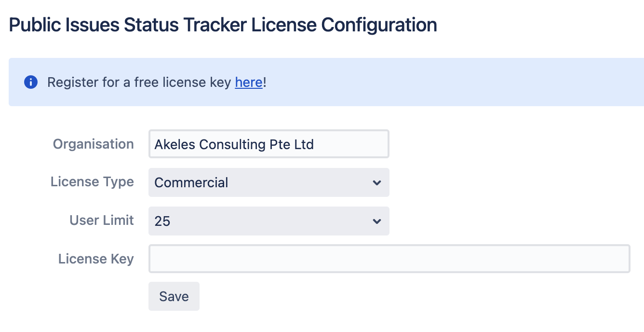Open the License Type dropdown
Screen dimensions: 644x332
point(268,182)
